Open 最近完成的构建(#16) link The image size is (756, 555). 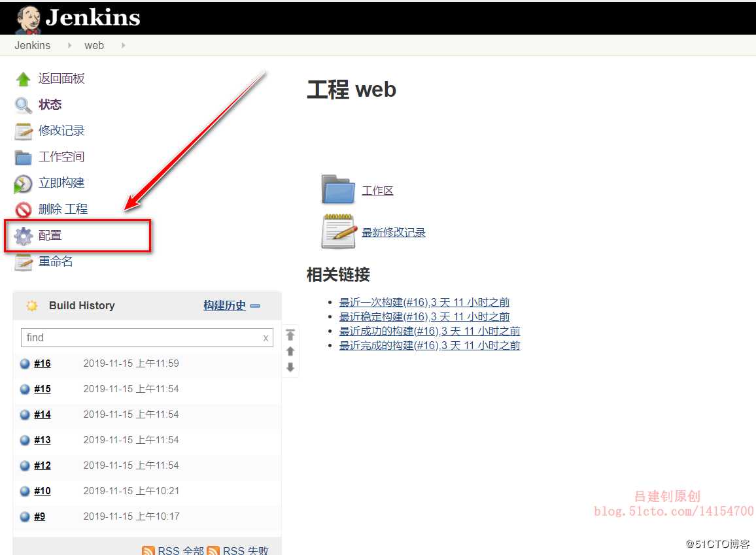pyautogui.click(x=430, y=346)
